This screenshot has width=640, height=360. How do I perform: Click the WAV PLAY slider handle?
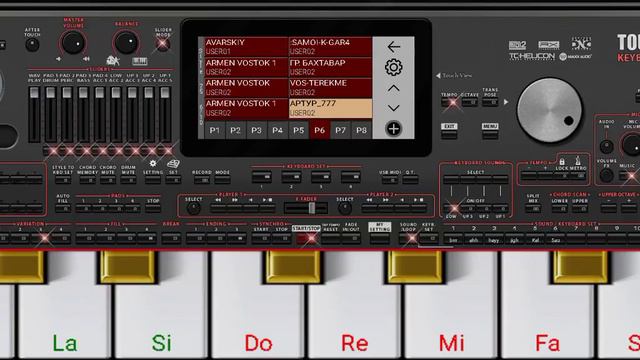click(34, 93)
